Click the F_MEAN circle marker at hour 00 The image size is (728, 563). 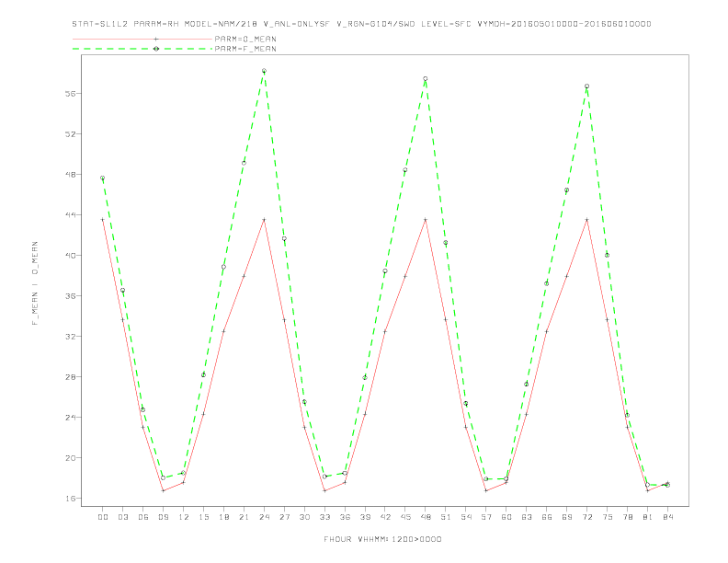[x=103, y=178]
